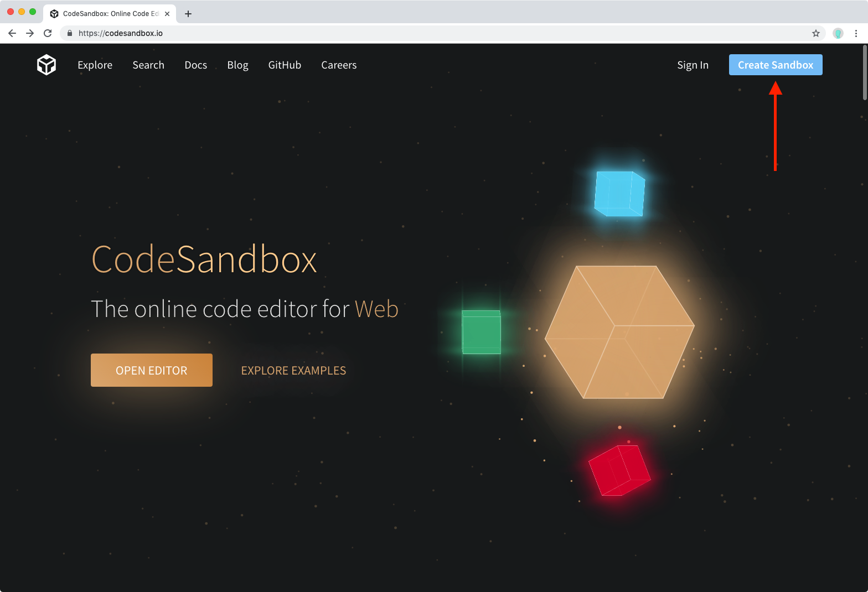Click the OPEN EDITOR button
868x592 pixels.
pyautogui.click(x=152, y=370)
